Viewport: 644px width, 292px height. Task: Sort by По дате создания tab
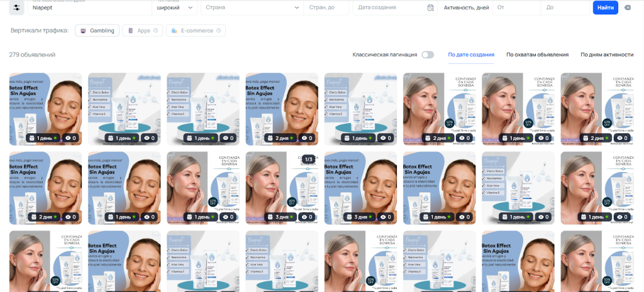pos(471,55)
